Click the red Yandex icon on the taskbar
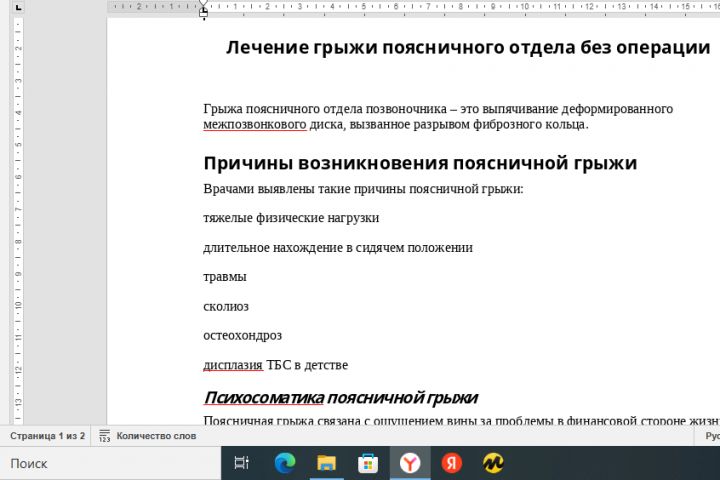Screen dimensions: 720x480 tap(451, 463)
